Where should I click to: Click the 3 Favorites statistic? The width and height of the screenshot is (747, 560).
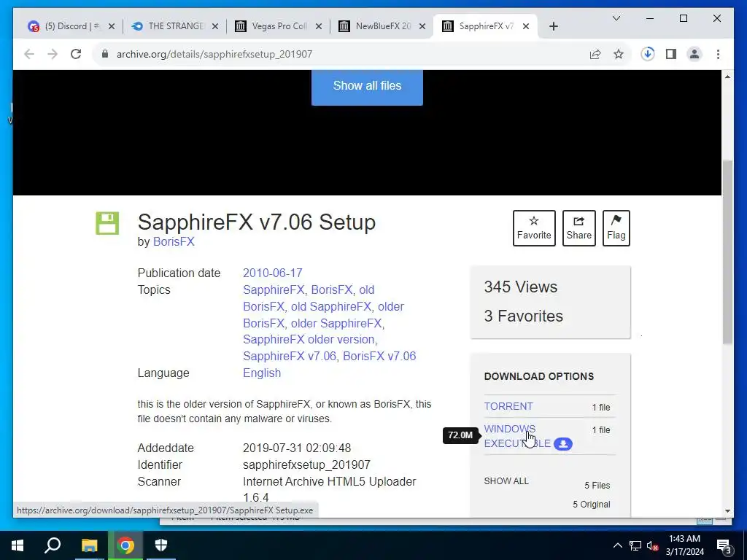[523, 316]
